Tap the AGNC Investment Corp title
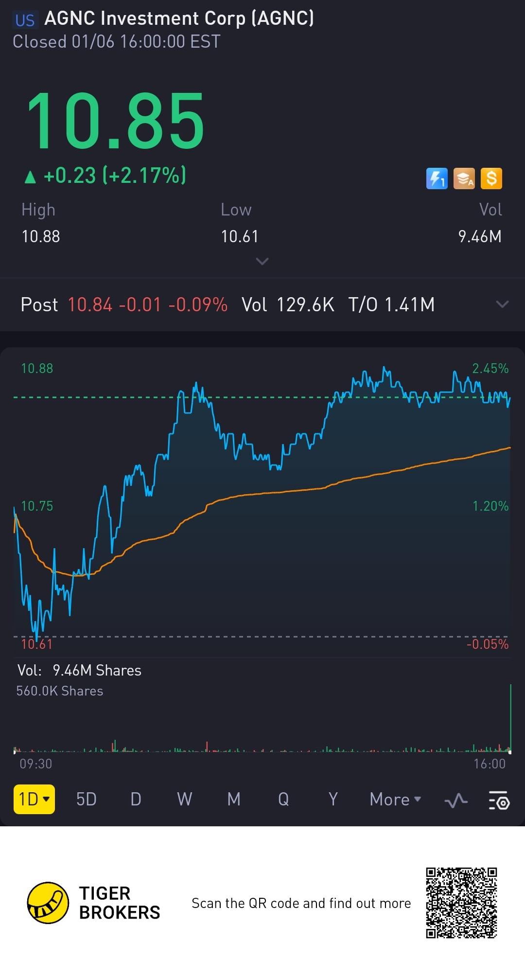Screen dimensions: 525x980 (179, 18)
